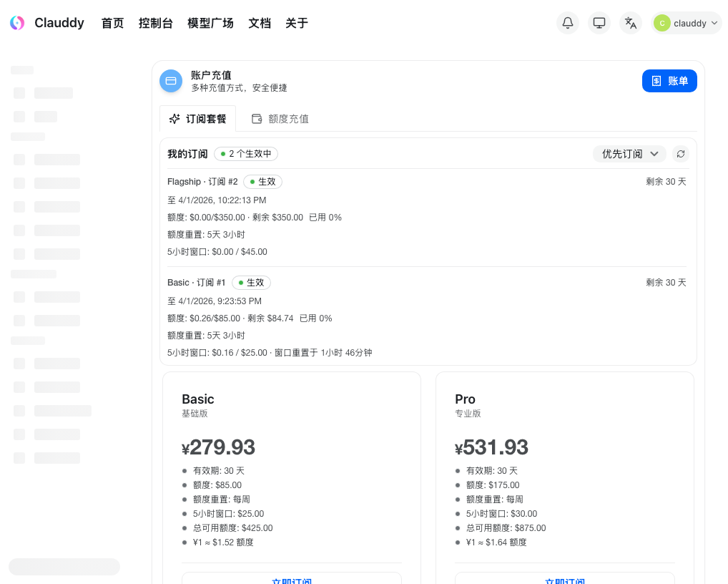Open the 账单 billing button
The width and height of the screenshot is (728, 584).
click(669, 80)
